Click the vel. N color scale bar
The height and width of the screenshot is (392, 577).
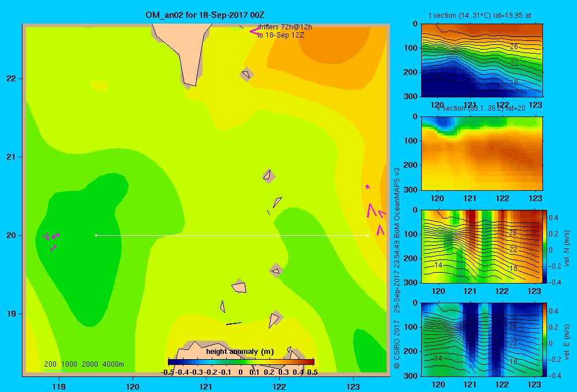pyautogui.click(x=545, y=246)
